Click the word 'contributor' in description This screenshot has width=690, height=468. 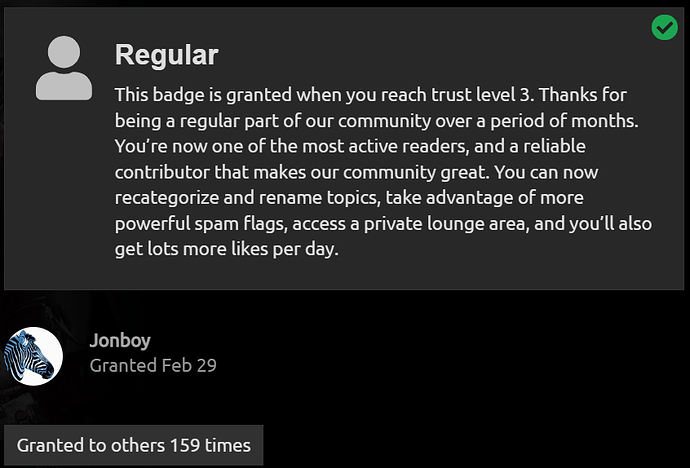coord(164,171)
